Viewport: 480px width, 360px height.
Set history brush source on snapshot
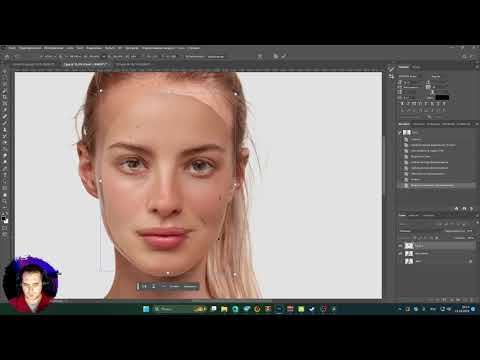[400, 132]
